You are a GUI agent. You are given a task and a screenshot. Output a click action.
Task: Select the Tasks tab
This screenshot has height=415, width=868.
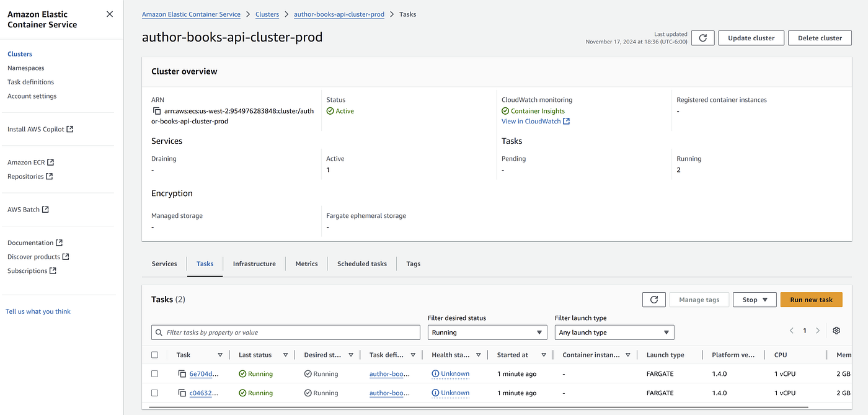pyautogui.click(x=205, y=264)
